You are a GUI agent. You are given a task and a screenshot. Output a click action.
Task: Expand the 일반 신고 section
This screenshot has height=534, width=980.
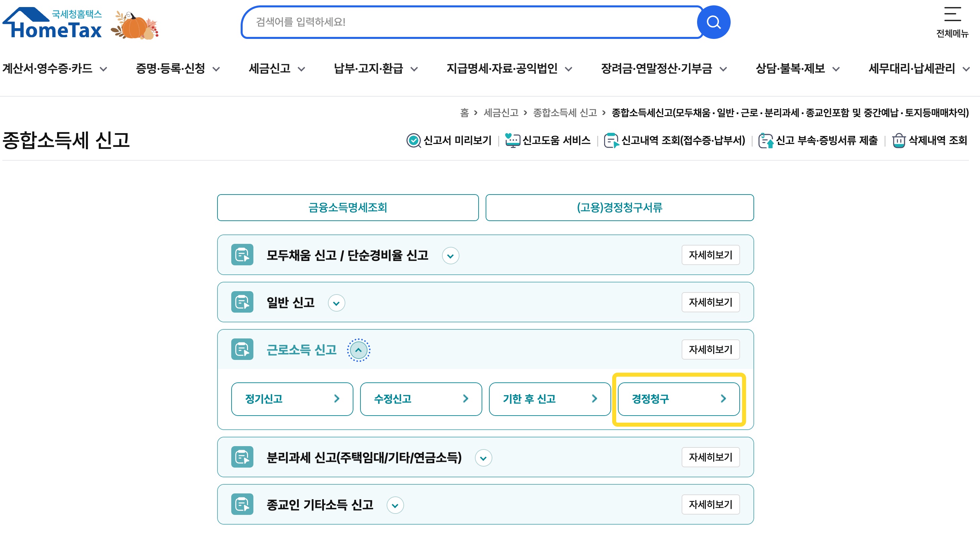(x=336, y=303)
